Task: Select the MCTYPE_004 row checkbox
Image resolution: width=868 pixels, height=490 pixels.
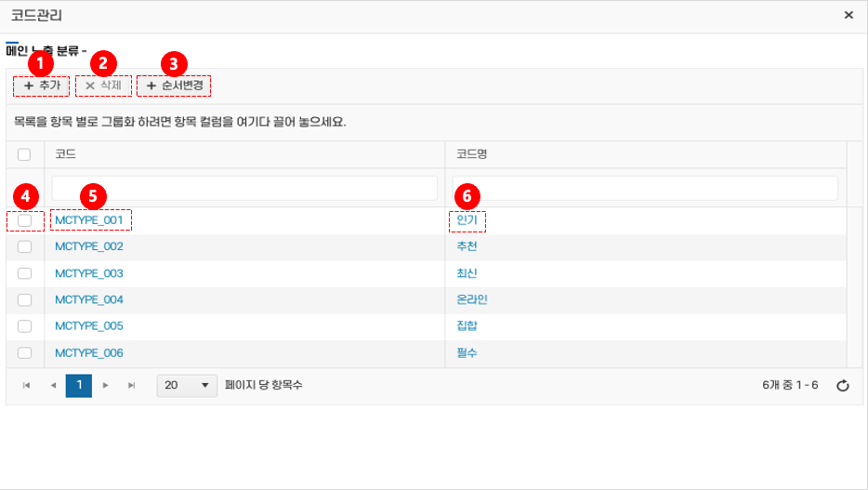Action: [25, 299]
